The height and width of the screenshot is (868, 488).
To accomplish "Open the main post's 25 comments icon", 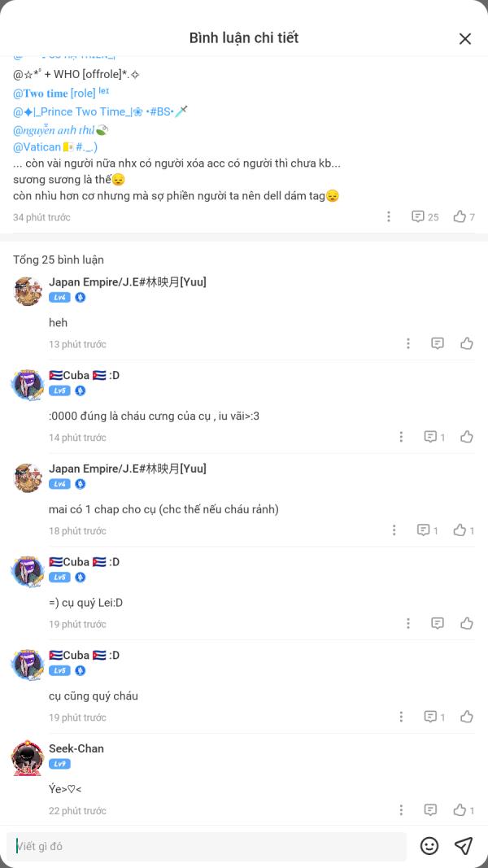I will coord(425,217).
